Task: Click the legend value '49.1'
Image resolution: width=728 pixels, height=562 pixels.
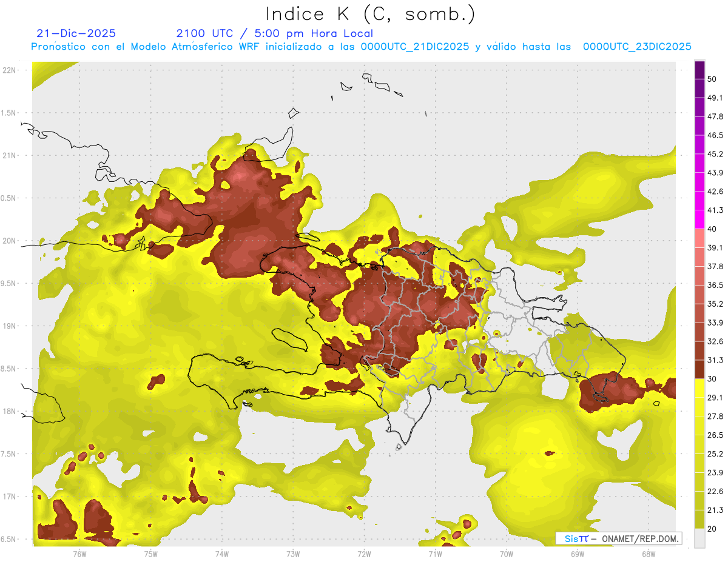Action: (715, 98)
